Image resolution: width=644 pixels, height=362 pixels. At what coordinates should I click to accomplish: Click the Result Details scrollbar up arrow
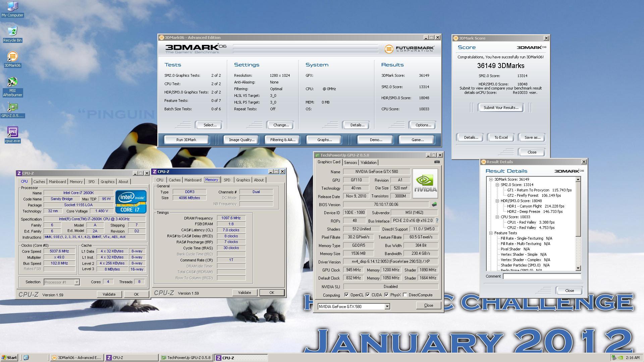578,180
